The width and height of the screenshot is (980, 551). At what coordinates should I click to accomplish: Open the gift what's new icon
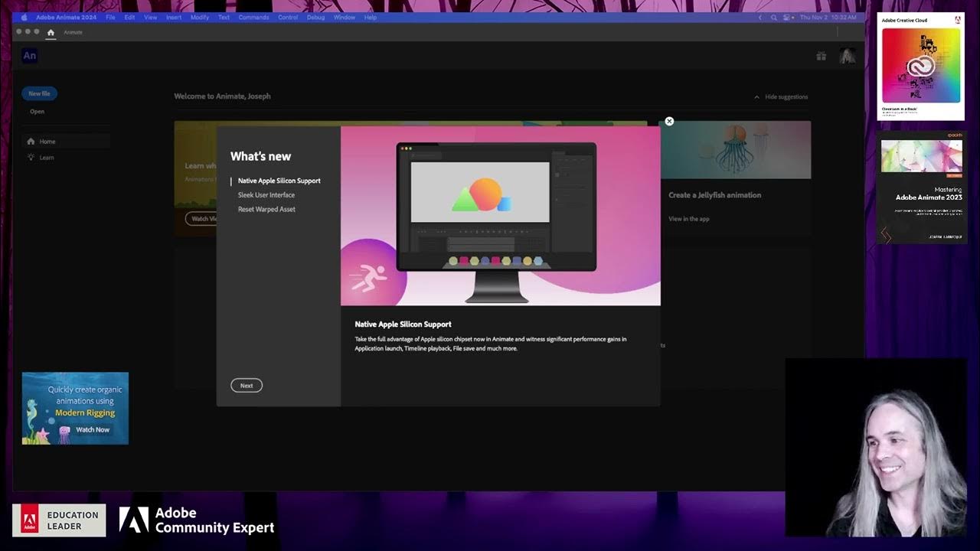coord(821,56)
